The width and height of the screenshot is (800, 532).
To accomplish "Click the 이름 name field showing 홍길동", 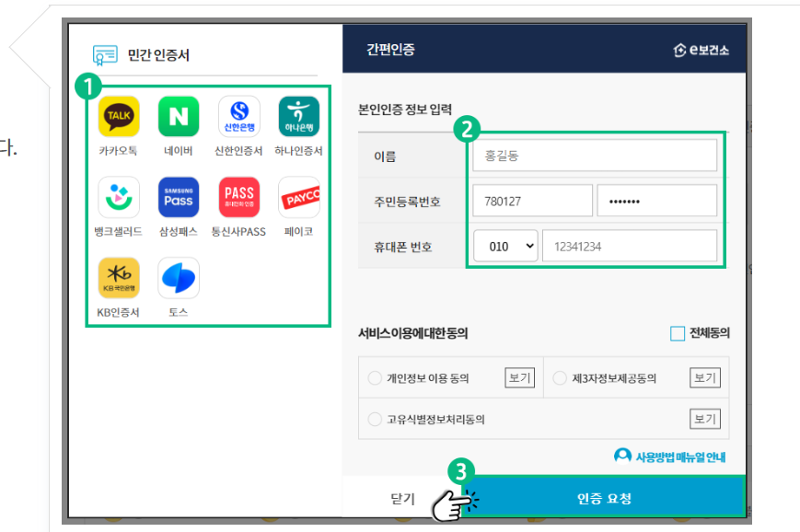I will 595,156.
